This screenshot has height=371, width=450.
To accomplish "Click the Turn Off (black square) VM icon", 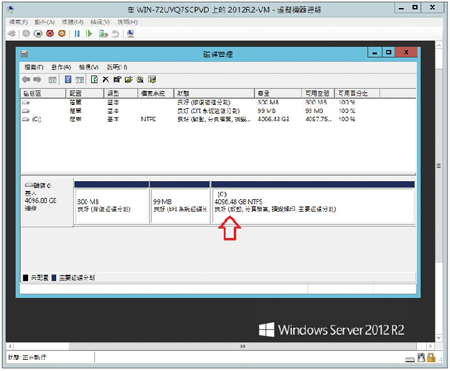I will point(38,33).
